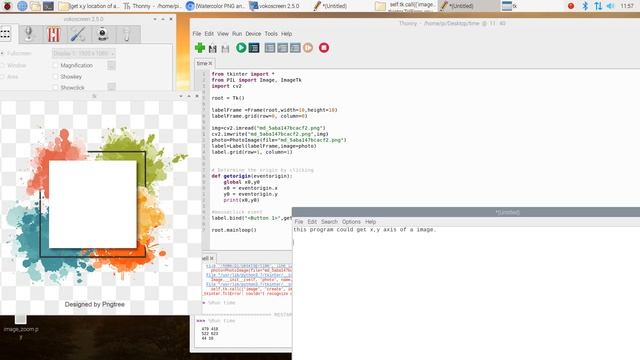Click the text line in the Untitled editor

click(365, 230)
